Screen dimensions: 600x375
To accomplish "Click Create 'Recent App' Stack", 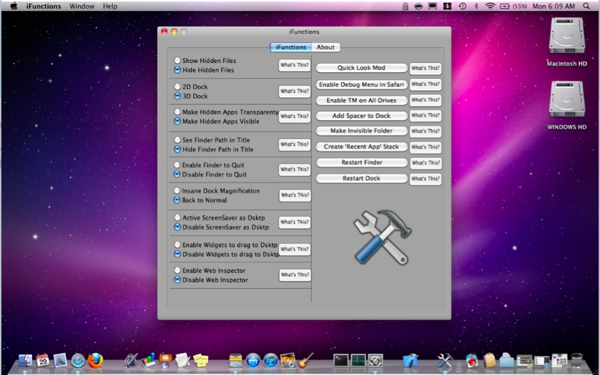I will click(x=362, y=147).
